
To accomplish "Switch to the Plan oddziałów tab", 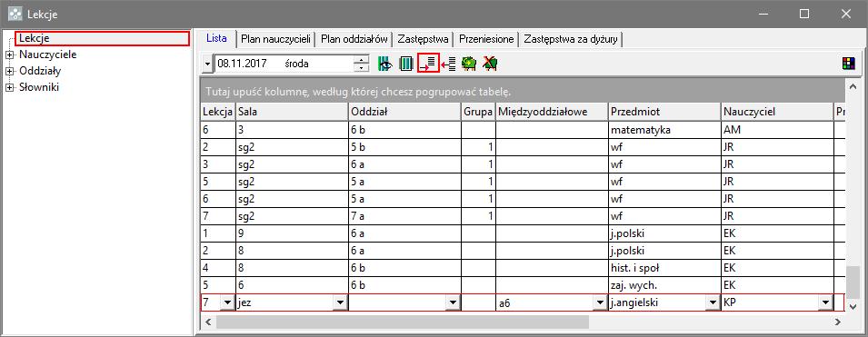I will tap(354, 39).
